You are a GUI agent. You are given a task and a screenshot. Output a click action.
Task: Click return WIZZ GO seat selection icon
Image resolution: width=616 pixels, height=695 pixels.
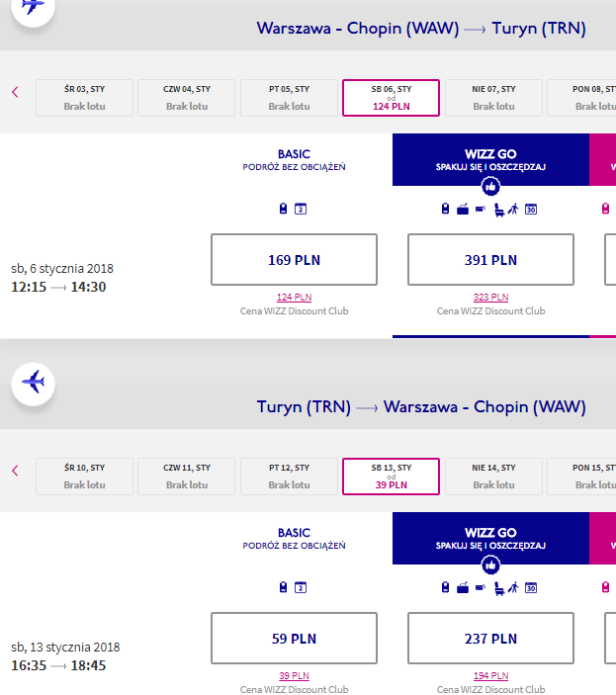tap(499, 588)
